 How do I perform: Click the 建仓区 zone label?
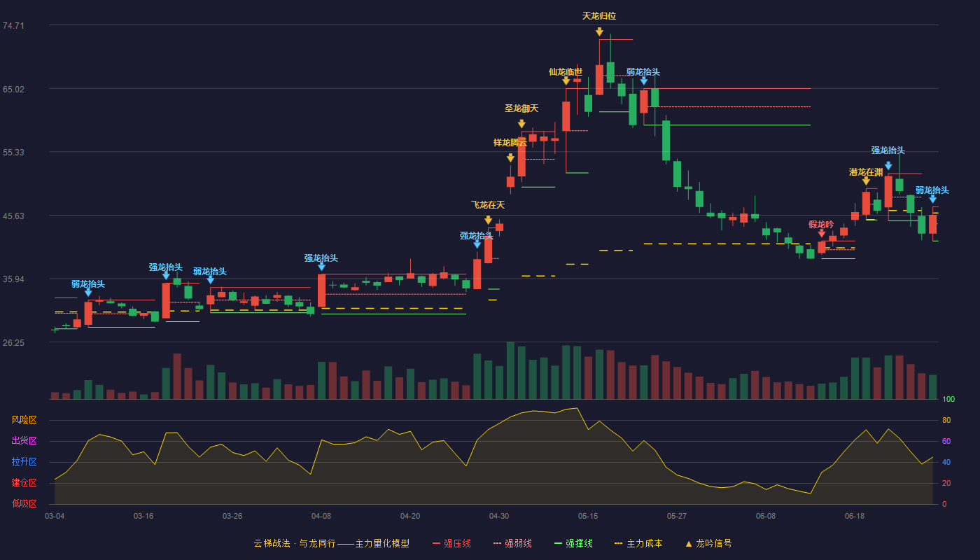pyautogui.click(x=24, y=483)
